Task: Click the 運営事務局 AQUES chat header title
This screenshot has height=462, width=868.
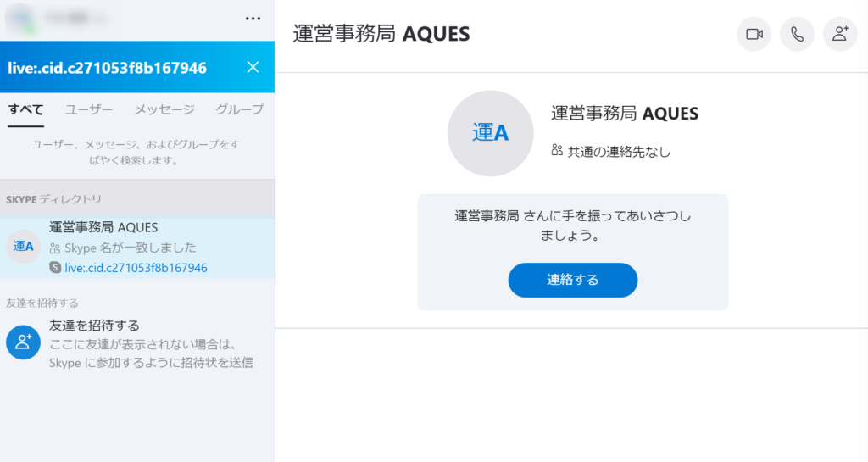Action: pos(381,34)
